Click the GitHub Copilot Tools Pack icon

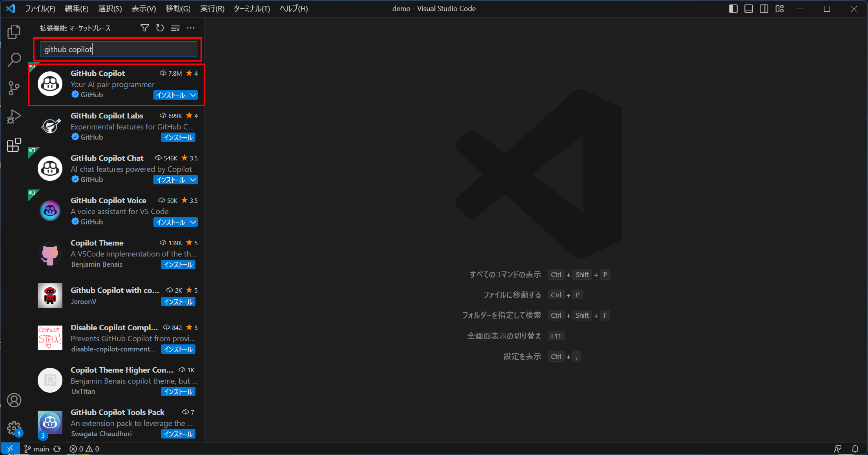[50, 422]
